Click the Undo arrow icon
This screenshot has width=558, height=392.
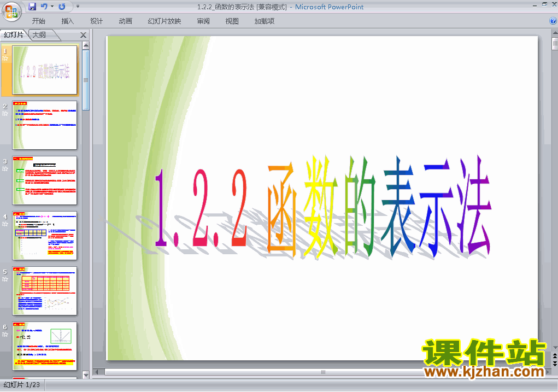point(44,7)
